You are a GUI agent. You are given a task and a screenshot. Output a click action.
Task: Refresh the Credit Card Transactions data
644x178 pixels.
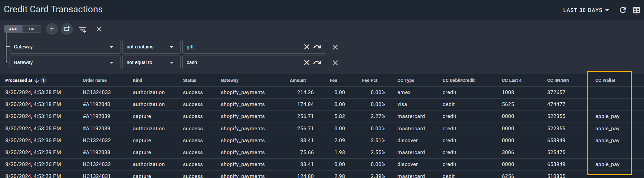pyautogui.click(x=623, y=10)
